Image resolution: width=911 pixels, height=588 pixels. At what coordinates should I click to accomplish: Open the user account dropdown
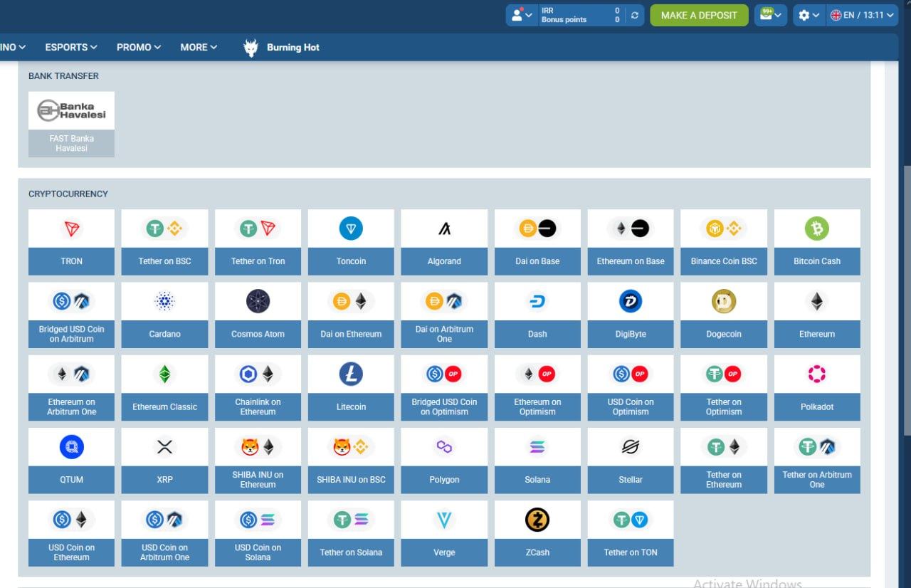pos(522,15)
